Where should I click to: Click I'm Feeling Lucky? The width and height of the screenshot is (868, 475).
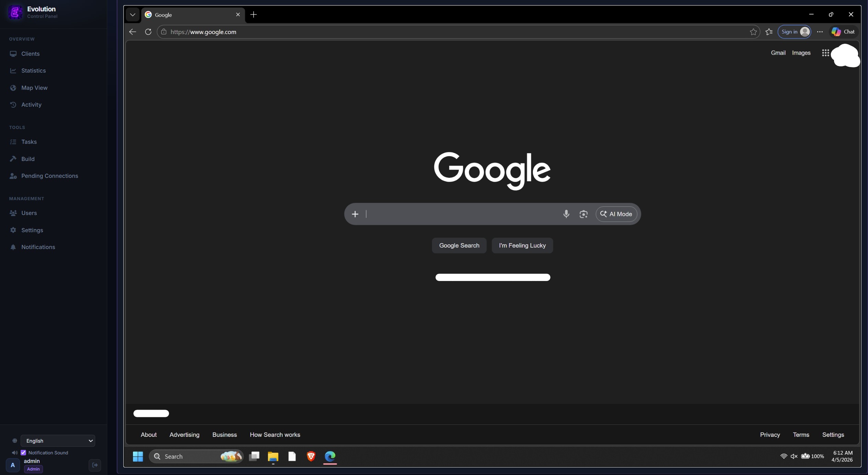coord(522,245)
